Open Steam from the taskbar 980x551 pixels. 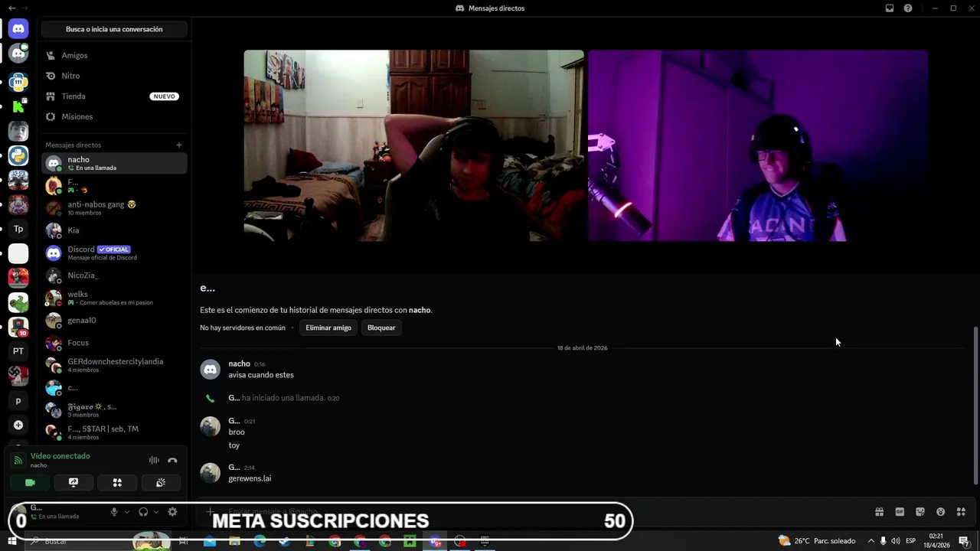(x=284, y=541)
